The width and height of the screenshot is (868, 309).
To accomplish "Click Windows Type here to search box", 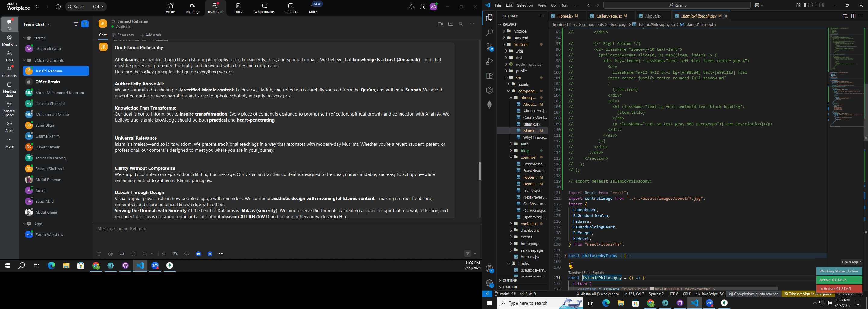I will tap(540, 303).
